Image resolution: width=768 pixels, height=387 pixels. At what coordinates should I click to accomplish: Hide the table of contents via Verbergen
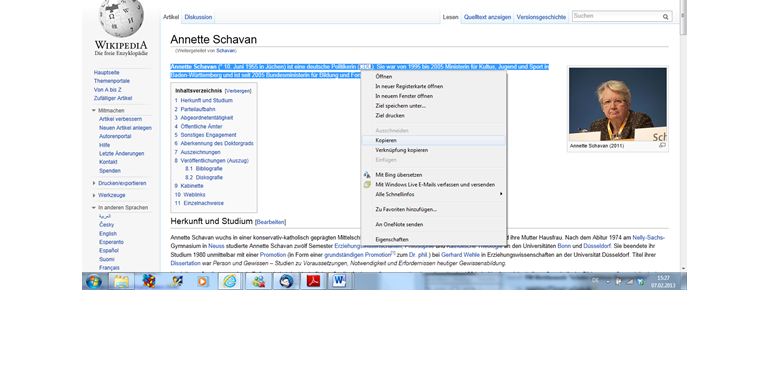238,91
